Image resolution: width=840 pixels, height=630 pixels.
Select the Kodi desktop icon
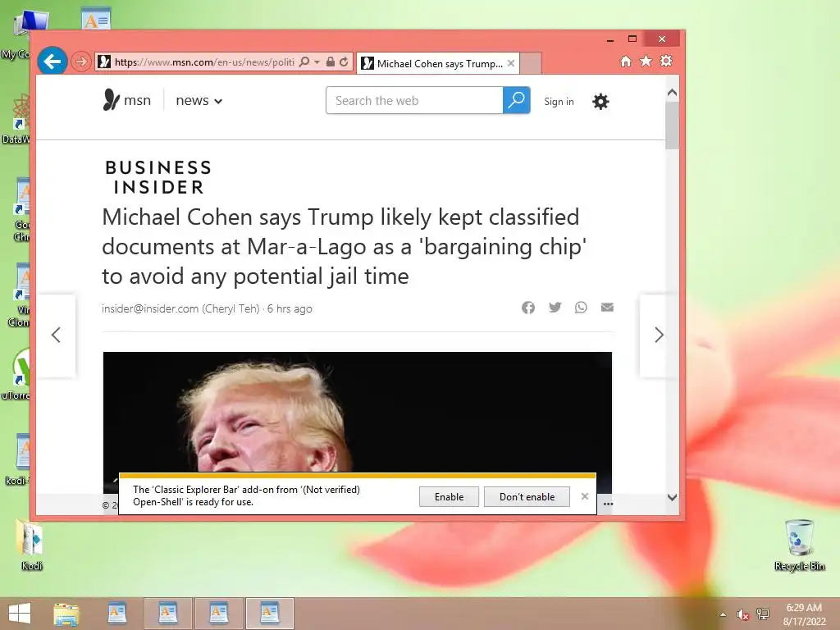[32, 545]
